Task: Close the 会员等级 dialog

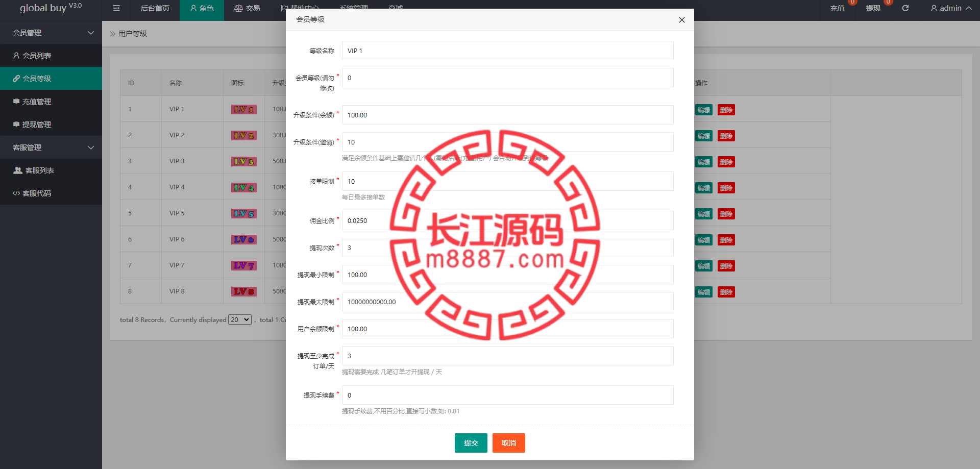Action: (682, 20)
